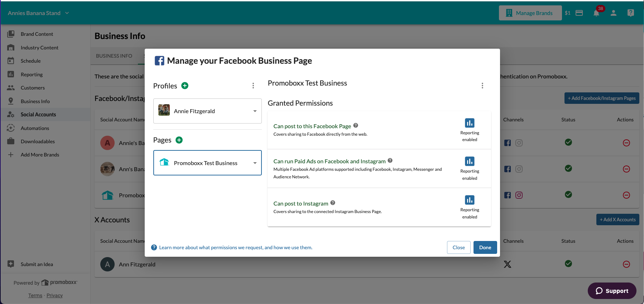Click the X channel icon for Ann Fitzgerald

pos(508,264)
